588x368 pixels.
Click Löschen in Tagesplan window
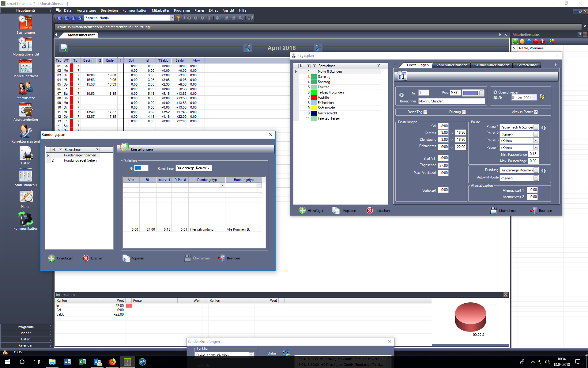coord(378,211)
